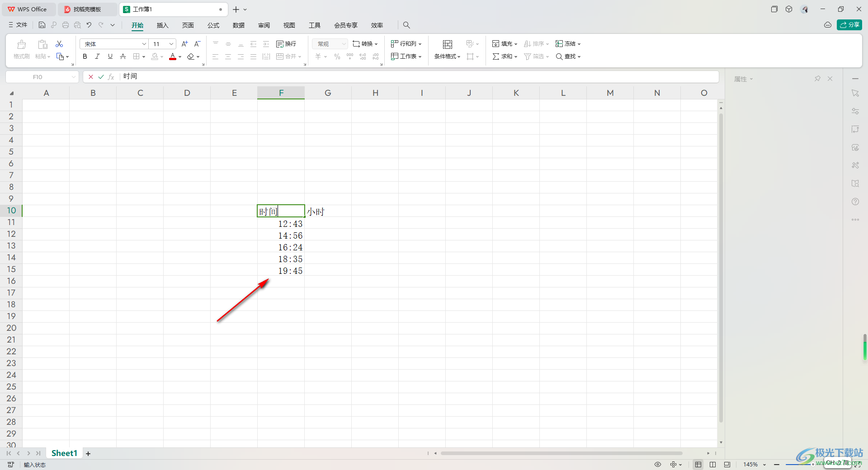Open the 行和列 rows and columns menu
Viewport: 868px width, 470px height.
click(406, 44)
